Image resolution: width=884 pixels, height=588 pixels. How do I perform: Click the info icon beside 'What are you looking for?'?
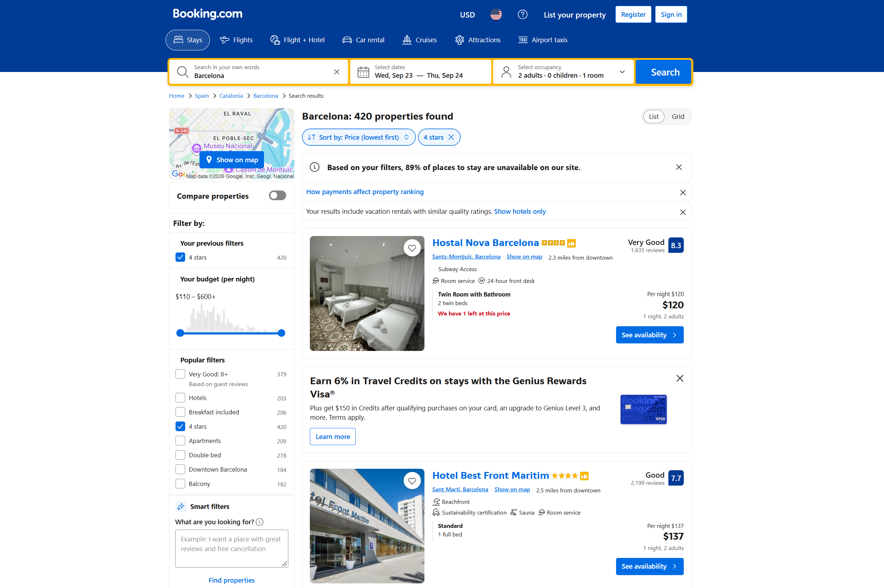[260, 522]
